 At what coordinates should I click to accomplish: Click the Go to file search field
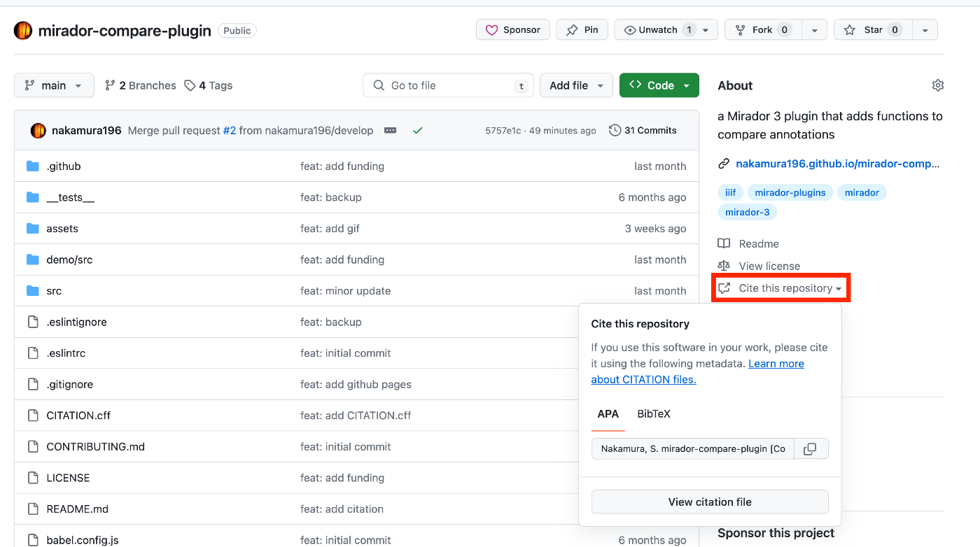coord(448,85)
